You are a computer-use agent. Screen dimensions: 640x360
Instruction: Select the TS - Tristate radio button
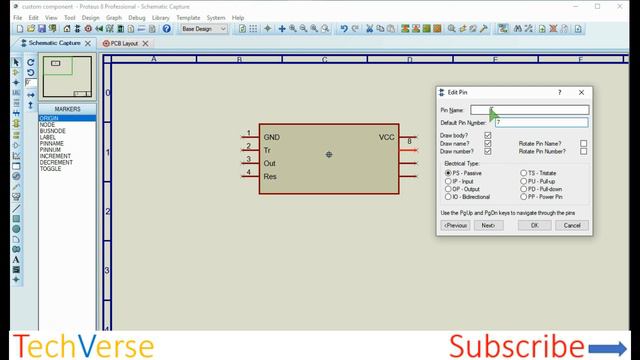click(523, 173)
